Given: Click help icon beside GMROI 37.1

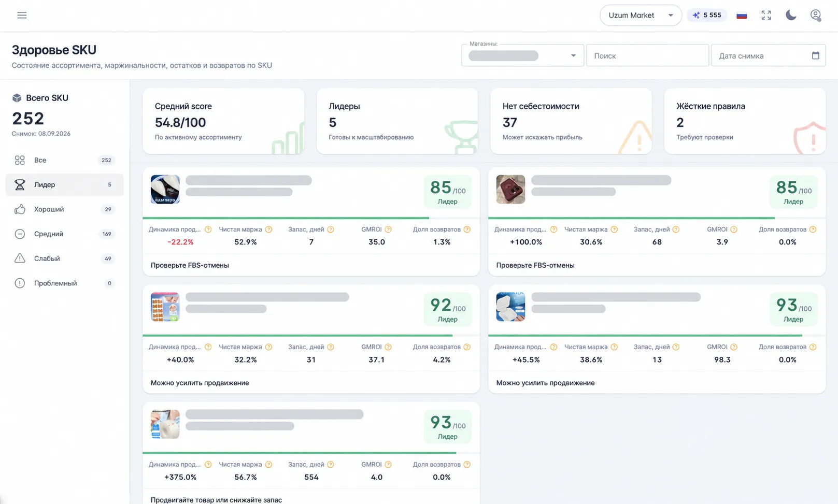Looking at the screenshot, I should point(388,347).
